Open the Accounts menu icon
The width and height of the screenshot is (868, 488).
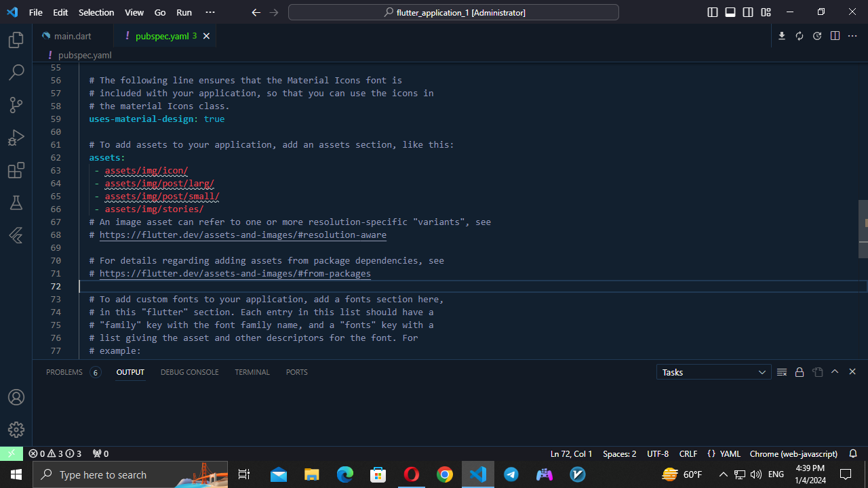(16, 397)
